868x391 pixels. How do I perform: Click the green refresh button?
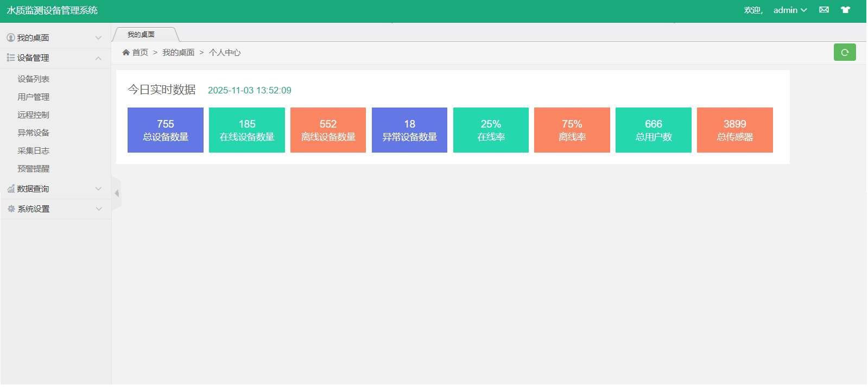(844, 52)
